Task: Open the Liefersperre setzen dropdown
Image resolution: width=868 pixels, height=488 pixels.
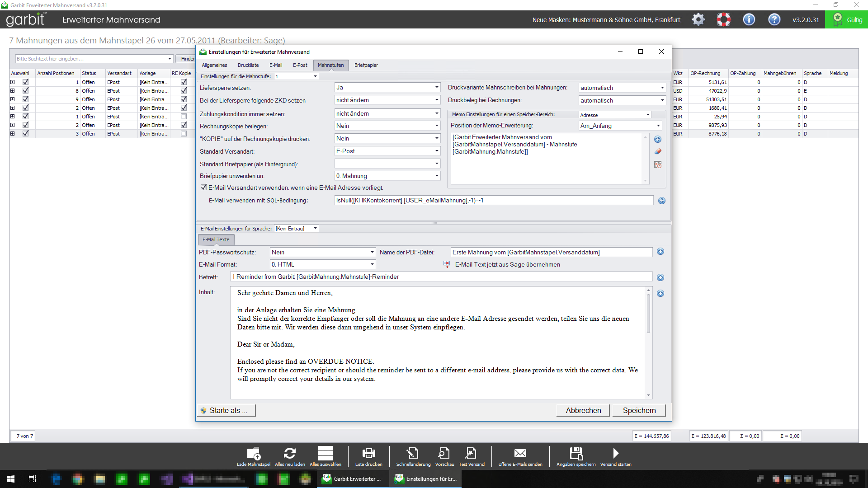Action: [x=436, y=87]
